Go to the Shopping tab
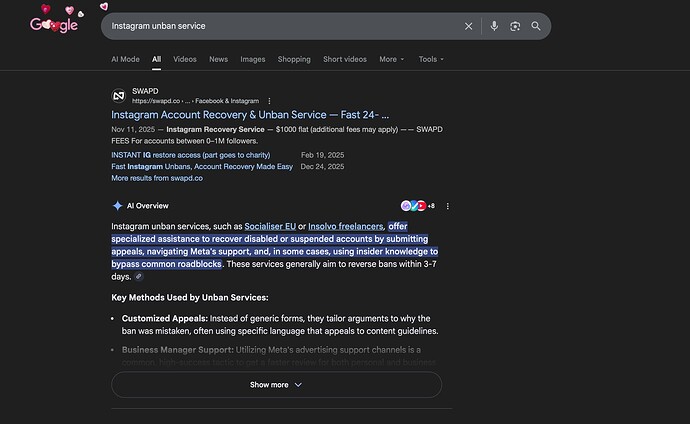Screen dimensions: 690x424 point(294,59)
